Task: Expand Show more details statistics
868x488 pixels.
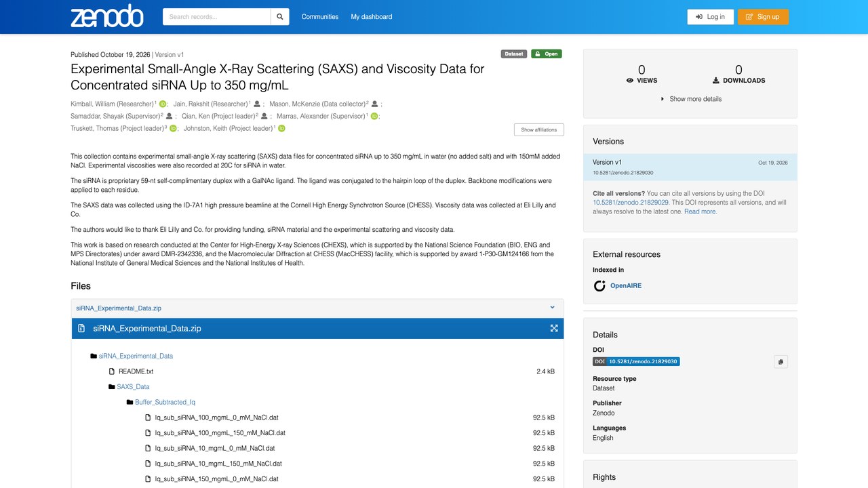Action: pyautogui.click(x=690, y=99)
